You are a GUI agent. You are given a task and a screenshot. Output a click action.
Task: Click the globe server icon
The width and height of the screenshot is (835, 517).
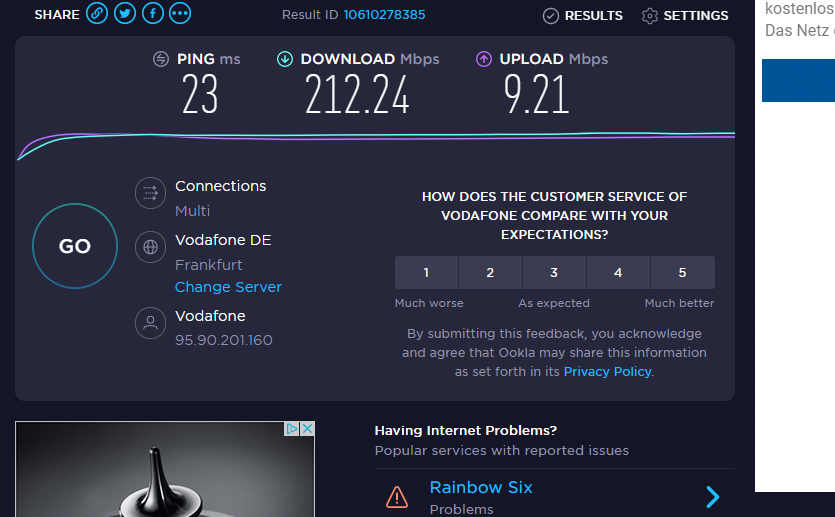click(150, 247)
